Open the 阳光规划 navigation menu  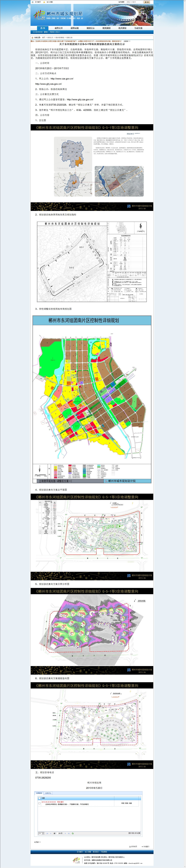106,28
